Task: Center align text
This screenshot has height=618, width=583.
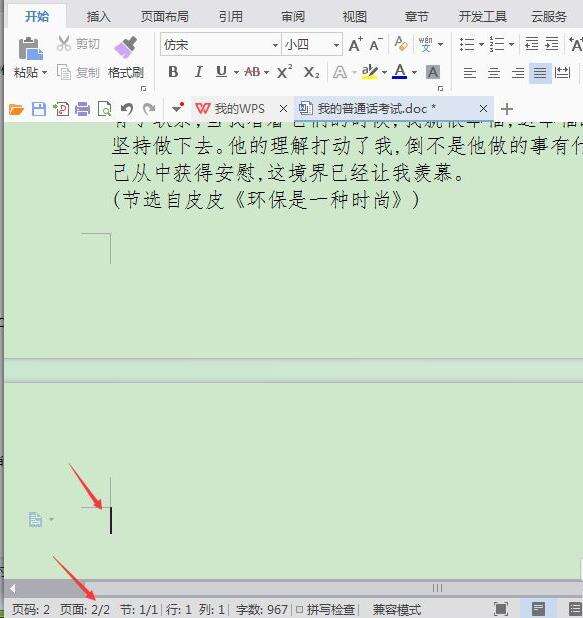Action: (494, 73)
